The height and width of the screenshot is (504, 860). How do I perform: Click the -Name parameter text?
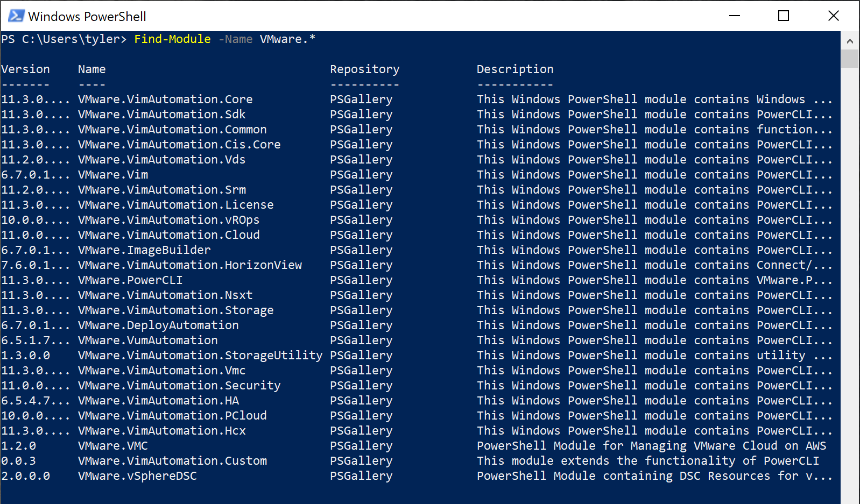coord(235,39)
